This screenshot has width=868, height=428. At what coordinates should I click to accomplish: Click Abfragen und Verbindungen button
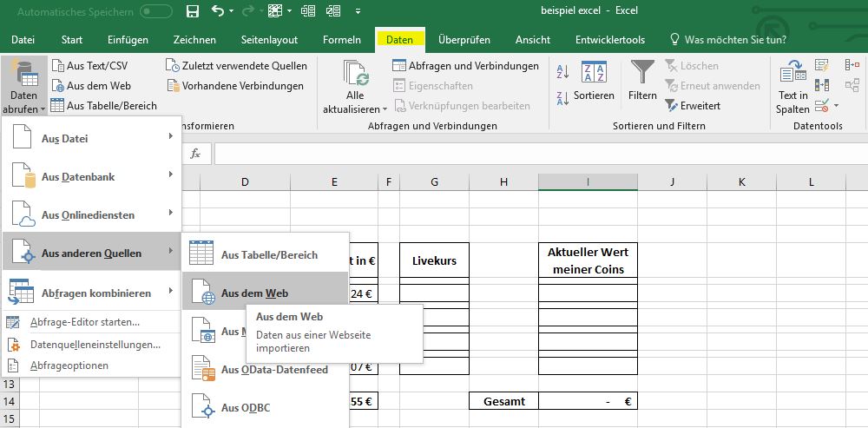pyautogui.click(x=466, y=66)
